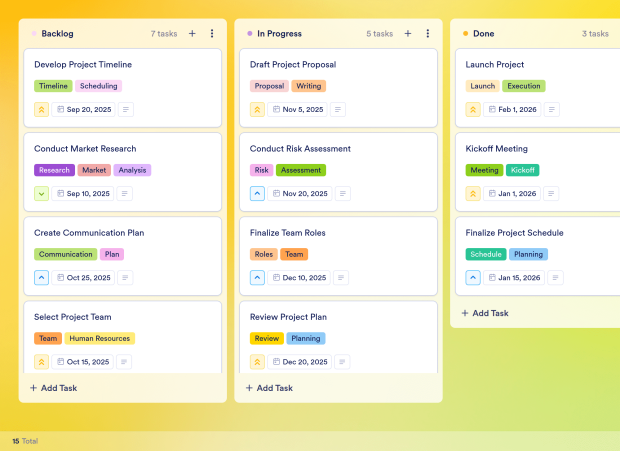Open description icon on Develop Project Timeline
Image resolution: width=620 pixels, height=451 pixels.
click(126, 109)
